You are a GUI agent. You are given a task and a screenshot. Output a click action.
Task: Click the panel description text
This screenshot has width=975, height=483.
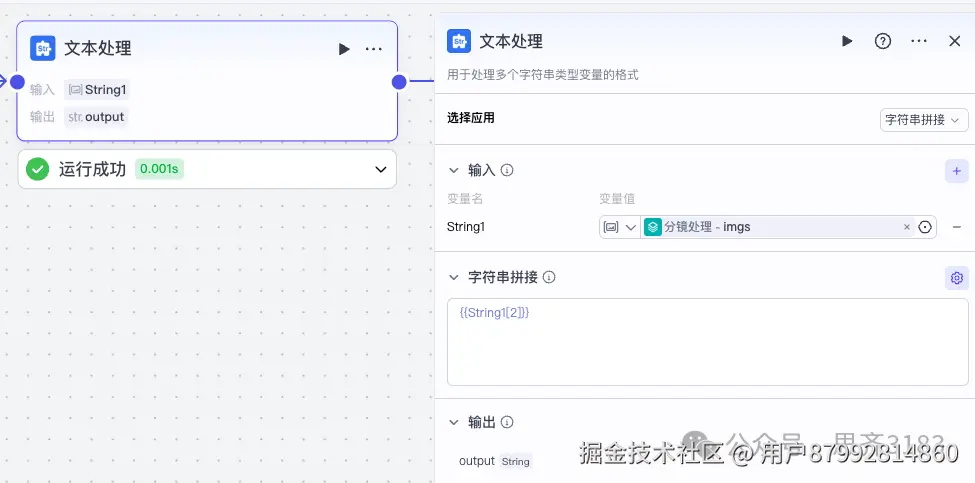click(x=542, y=75)
